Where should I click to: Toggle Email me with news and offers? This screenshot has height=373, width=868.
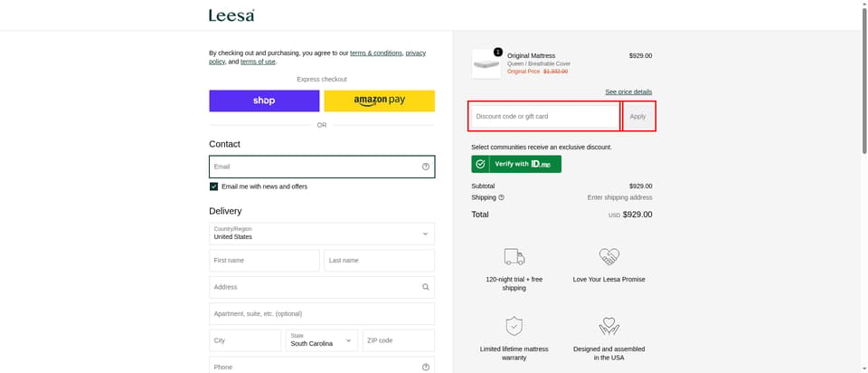[x=213, y=186]
